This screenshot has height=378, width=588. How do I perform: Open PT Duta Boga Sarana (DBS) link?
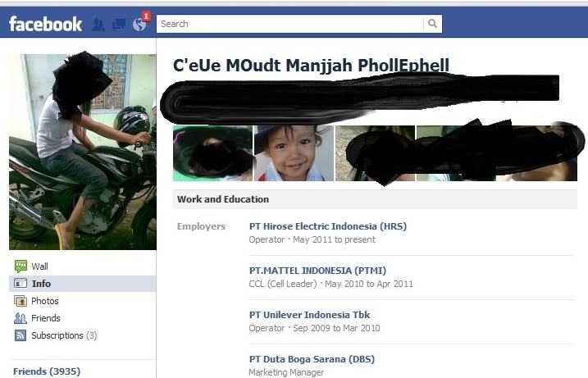tap(312, 359)
